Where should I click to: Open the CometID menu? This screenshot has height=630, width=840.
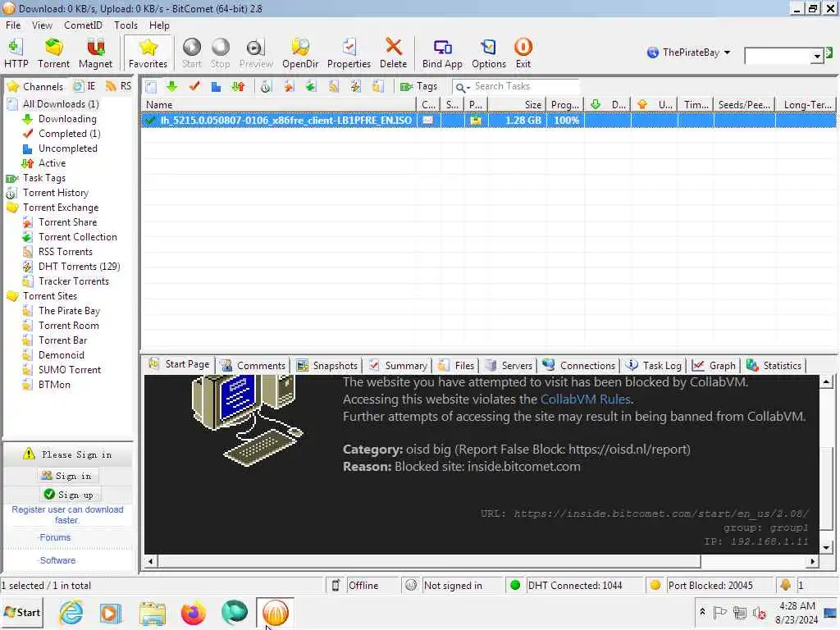coord(83,25)
